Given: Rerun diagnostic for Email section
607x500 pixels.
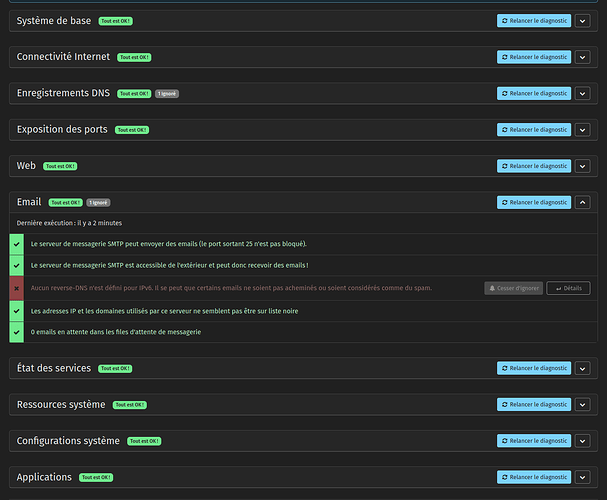Looking at the screenshot, I should (534, 202).
